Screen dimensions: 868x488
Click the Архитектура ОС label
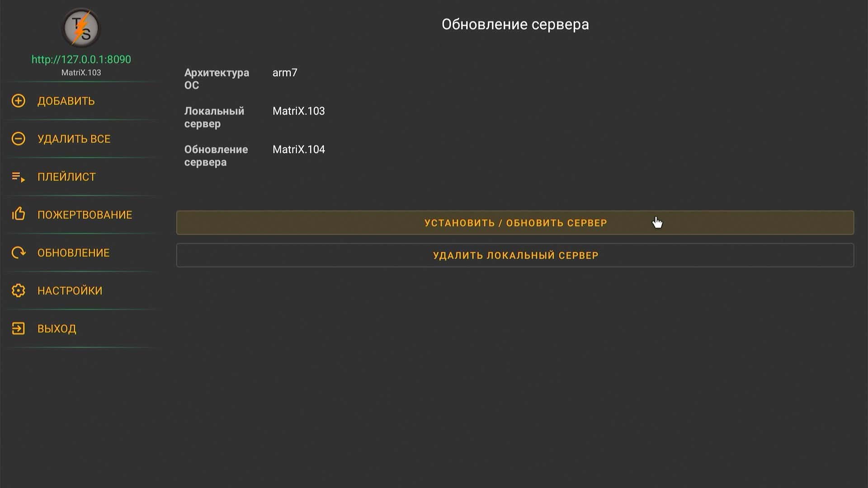click(217, 79)
